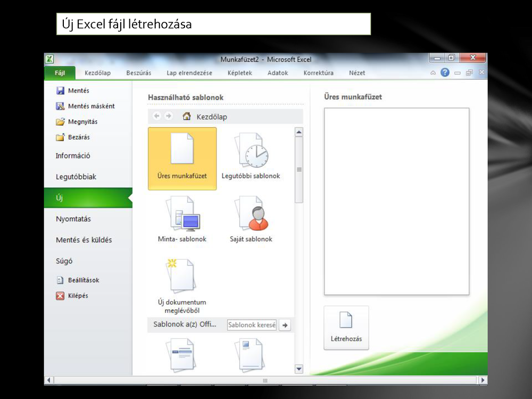
Task: Switch to the Kezdőlap ribbon tab
Action: coord(98,73)
